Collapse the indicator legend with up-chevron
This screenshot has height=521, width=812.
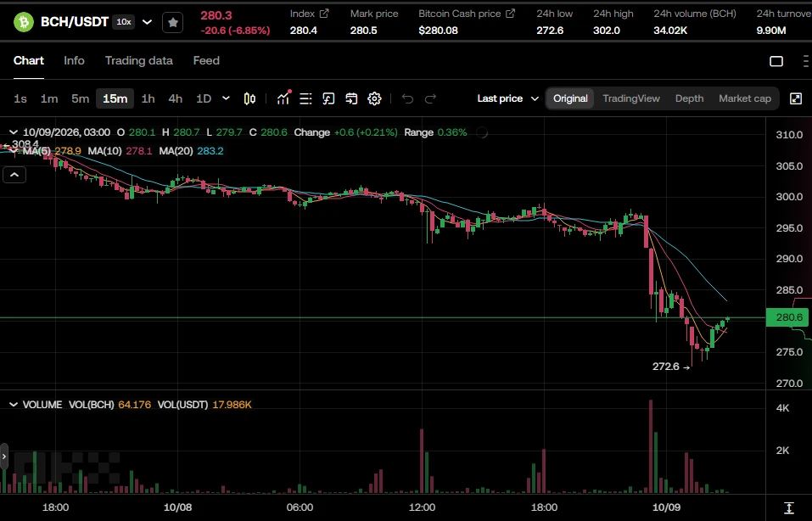[x=14, y=175]
